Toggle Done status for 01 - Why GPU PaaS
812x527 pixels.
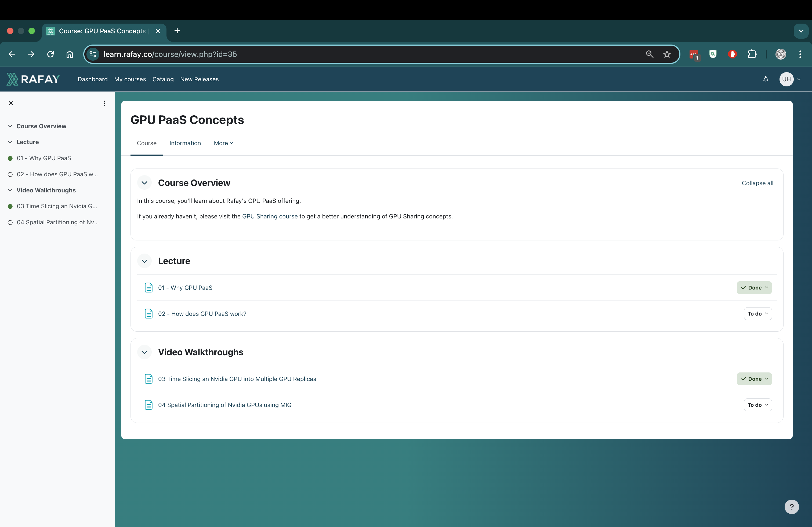(x=754, y=288)
